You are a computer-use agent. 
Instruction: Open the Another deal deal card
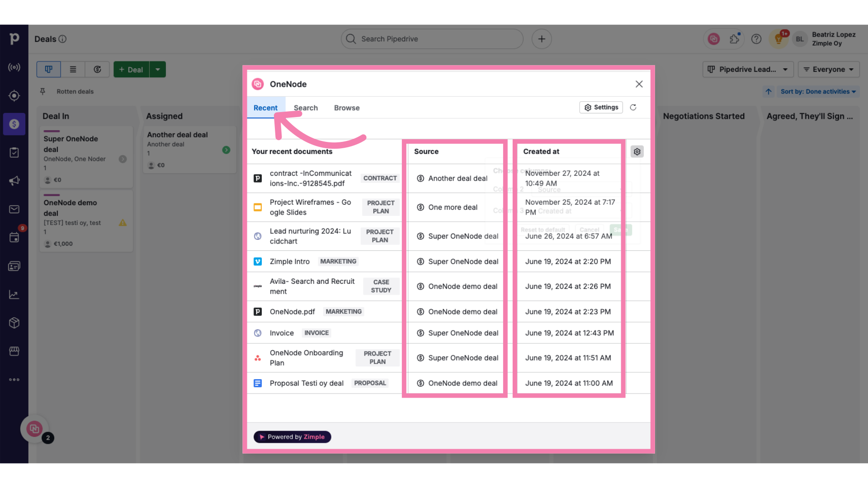[189, 150]
